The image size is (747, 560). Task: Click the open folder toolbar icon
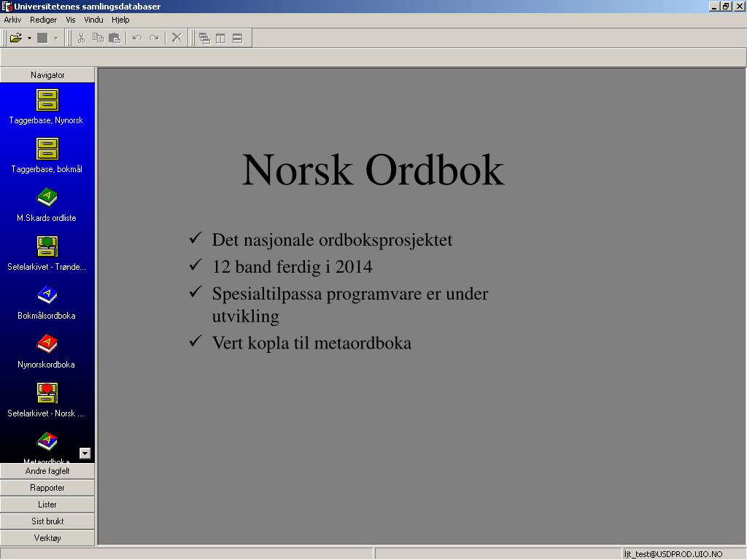(x=16, y=38)
